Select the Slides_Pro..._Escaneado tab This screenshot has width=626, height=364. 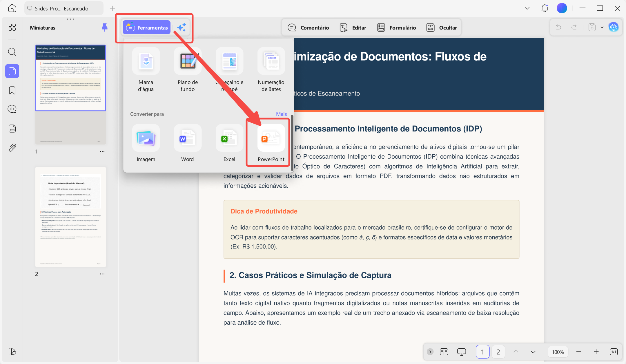coord(64,8)
